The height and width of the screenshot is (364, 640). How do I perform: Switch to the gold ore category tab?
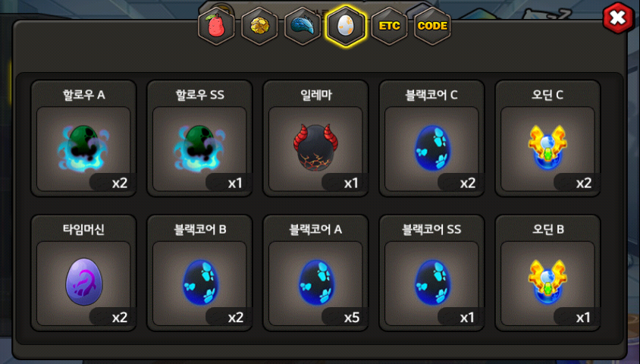(259, 26)
